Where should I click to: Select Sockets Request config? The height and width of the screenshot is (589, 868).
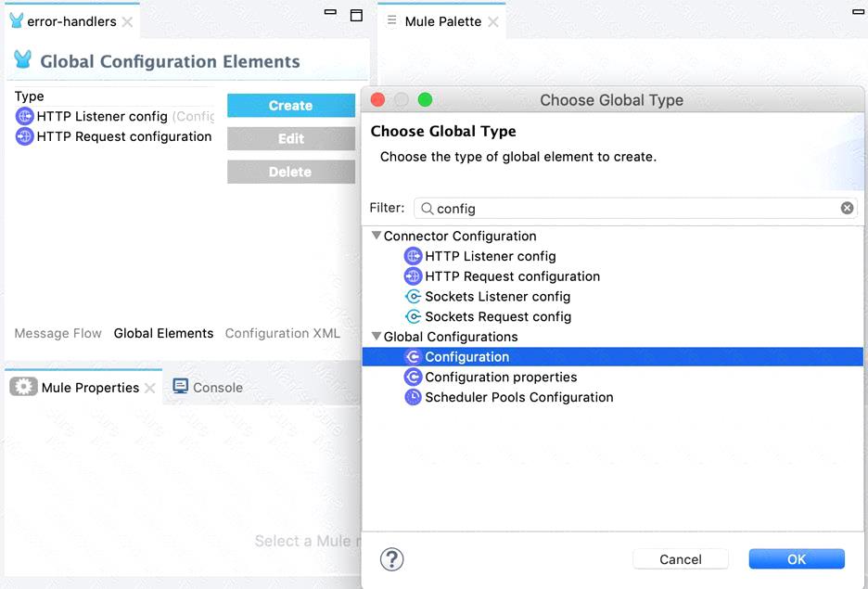coord(498,316)
